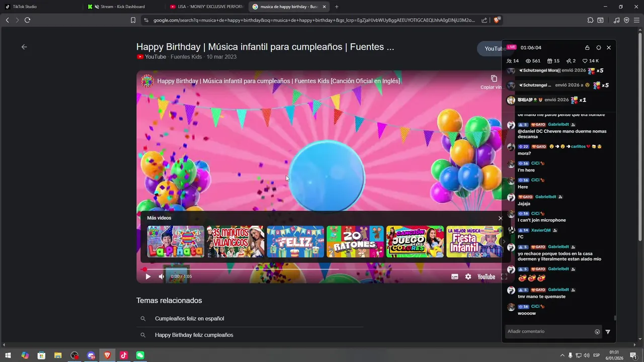Switch to the Stream - Kick Dashboard tab
Viewport: 644px width, 362px height.
tap(123, 7)
